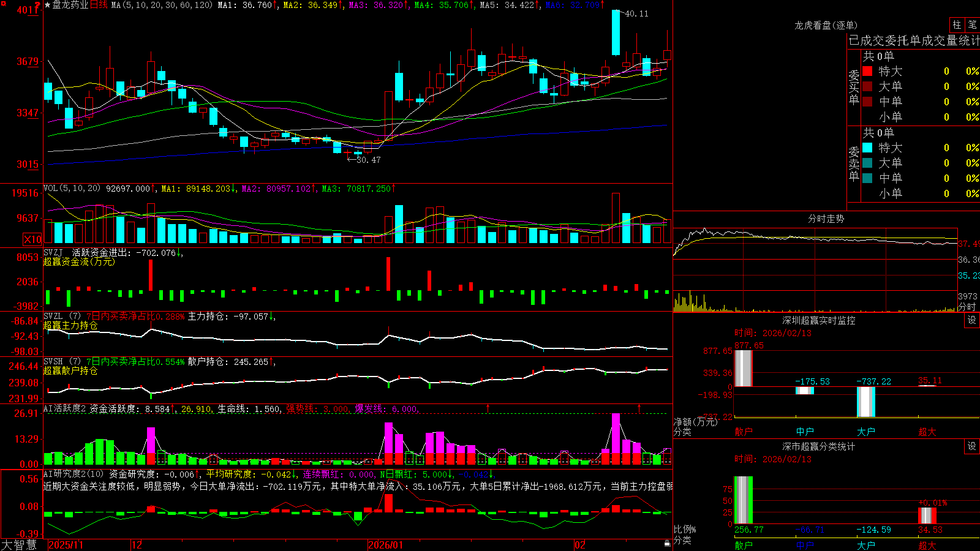Click the 小单 row under 委卖单
The height and width of the screenshot is (551, 980).
pyautogui.click(x=921, y=193)
